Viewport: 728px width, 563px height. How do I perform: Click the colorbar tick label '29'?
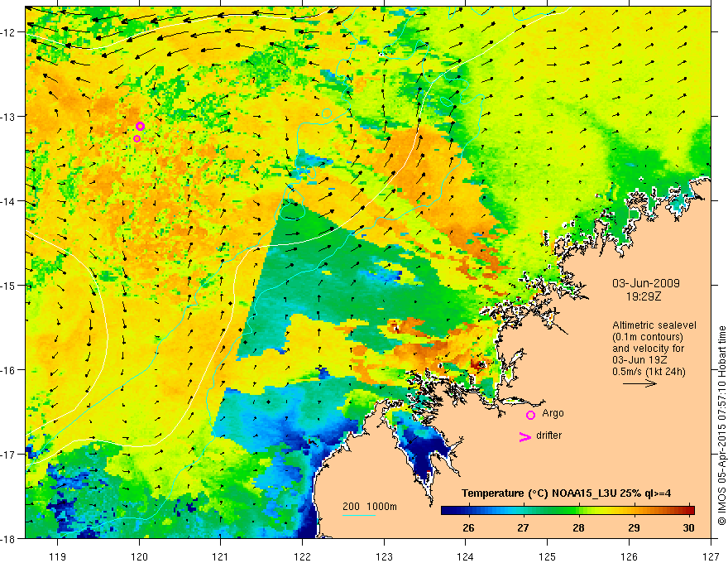tap(634, 527)
